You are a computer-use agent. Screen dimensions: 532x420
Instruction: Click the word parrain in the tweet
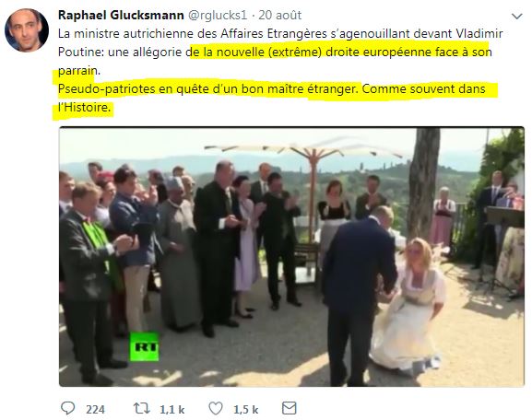[x=79, y=71]
